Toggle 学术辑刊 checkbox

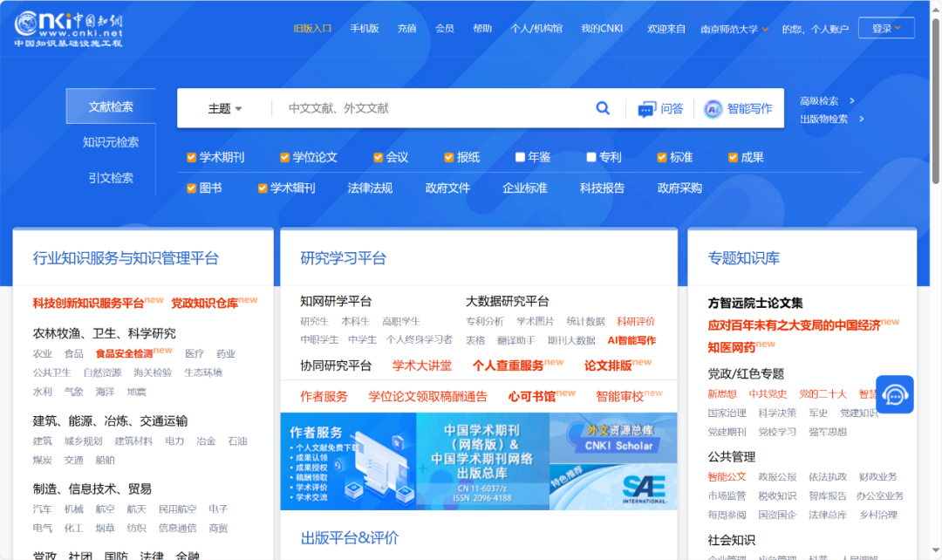[263, 188]
